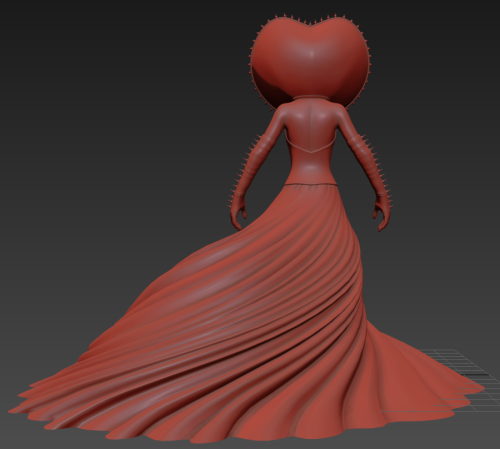
Task: Click the model's right gloved hand
Action: (382, 213)
